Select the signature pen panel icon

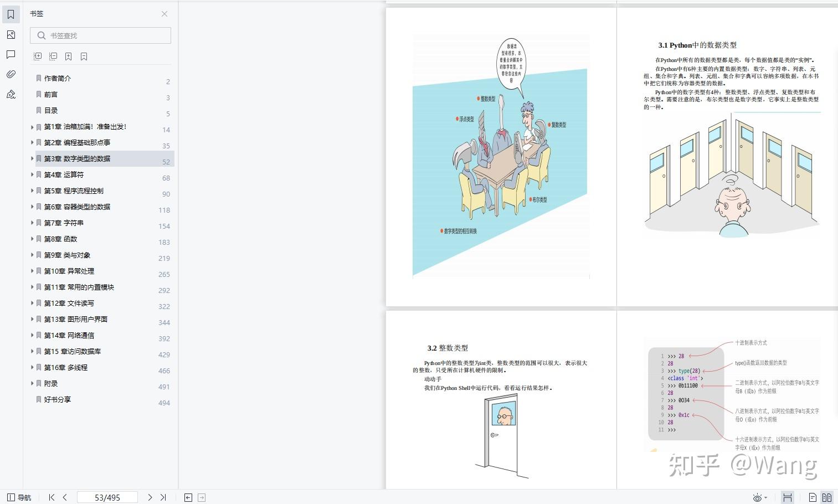click(11, 94)
